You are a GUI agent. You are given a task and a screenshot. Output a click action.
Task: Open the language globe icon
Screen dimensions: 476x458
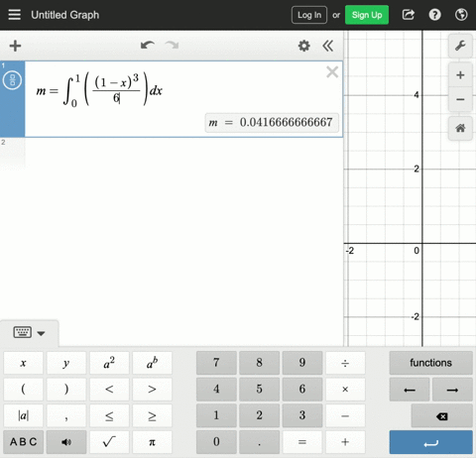[461, 15]
